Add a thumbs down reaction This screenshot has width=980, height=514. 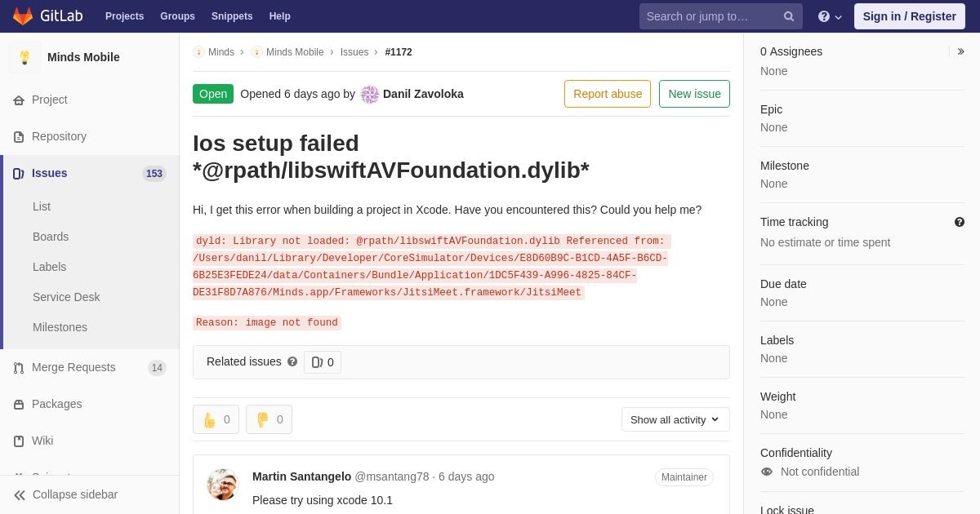pyautogui.click(x=269, y=419)
